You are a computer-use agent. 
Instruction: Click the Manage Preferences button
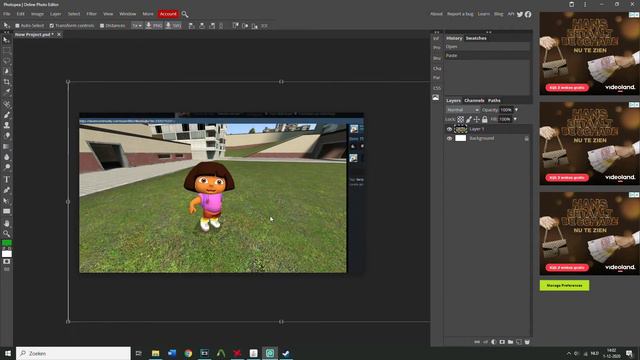(x=564, y=285)
